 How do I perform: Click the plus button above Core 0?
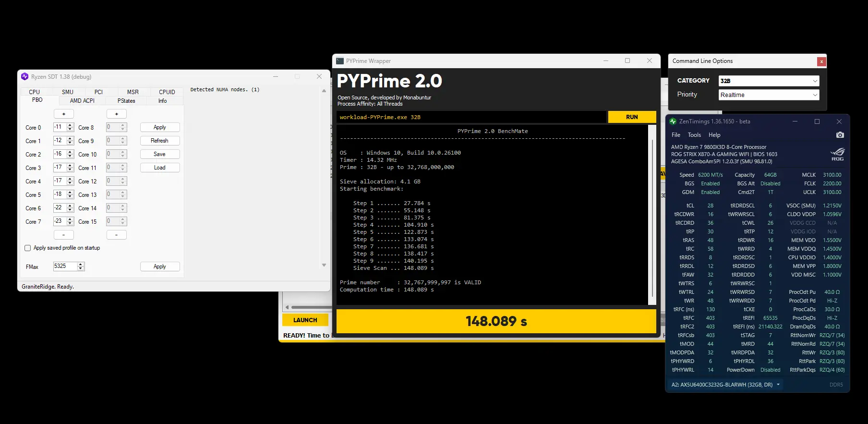tap(63, 114)
